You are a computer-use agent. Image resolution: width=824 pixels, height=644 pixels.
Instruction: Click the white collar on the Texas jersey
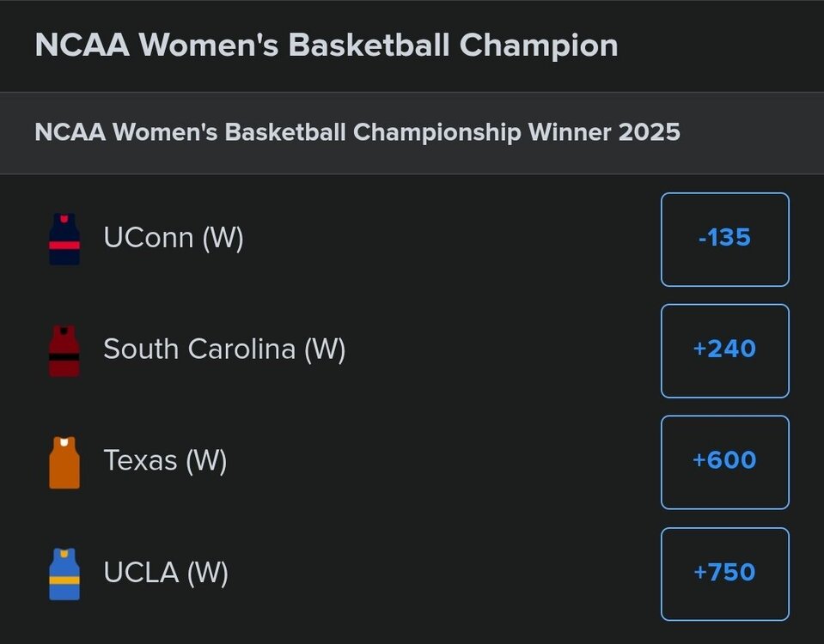[x=64, y=441]
